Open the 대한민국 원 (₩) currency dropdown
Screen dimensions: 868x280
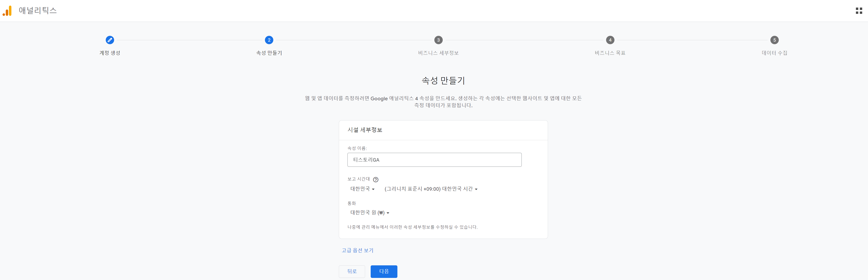[370, 213]
